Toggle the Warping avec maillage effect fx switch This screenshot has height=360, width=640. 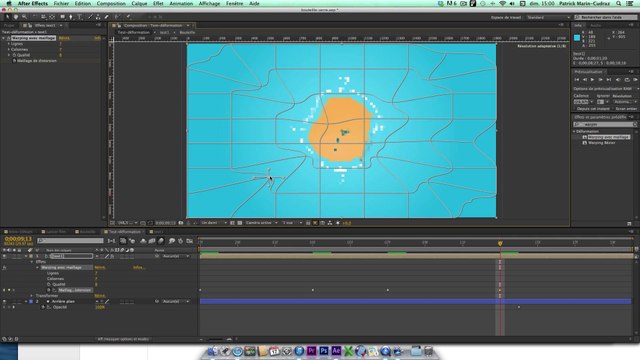[x=4, y=267]
